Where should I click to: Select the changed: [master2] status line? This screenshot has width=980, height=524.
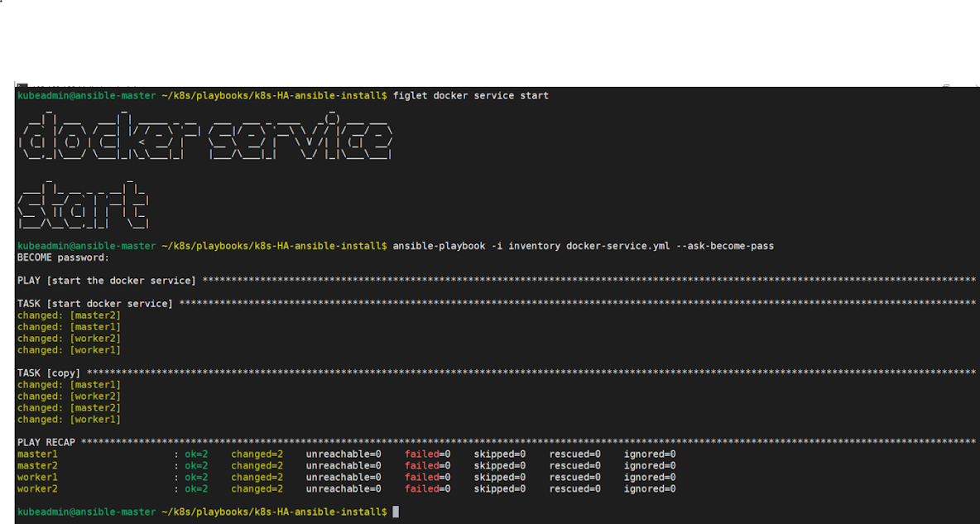(68, 315)
